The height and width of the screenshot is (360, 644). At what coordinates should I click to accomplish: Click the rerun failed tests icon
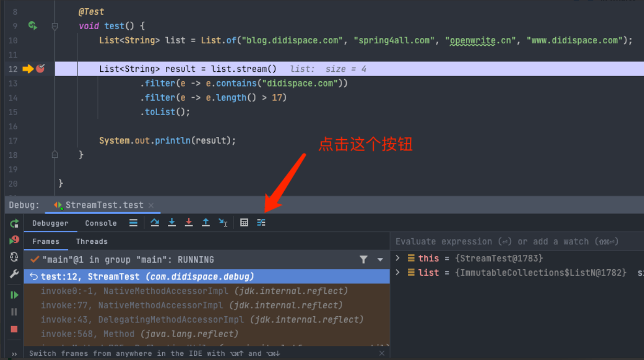tap(15, 240)
